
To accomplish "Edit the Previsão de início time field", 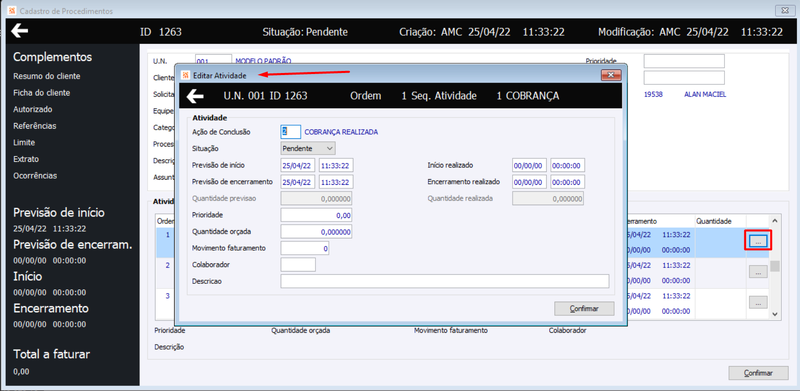I will pos(336,165).
